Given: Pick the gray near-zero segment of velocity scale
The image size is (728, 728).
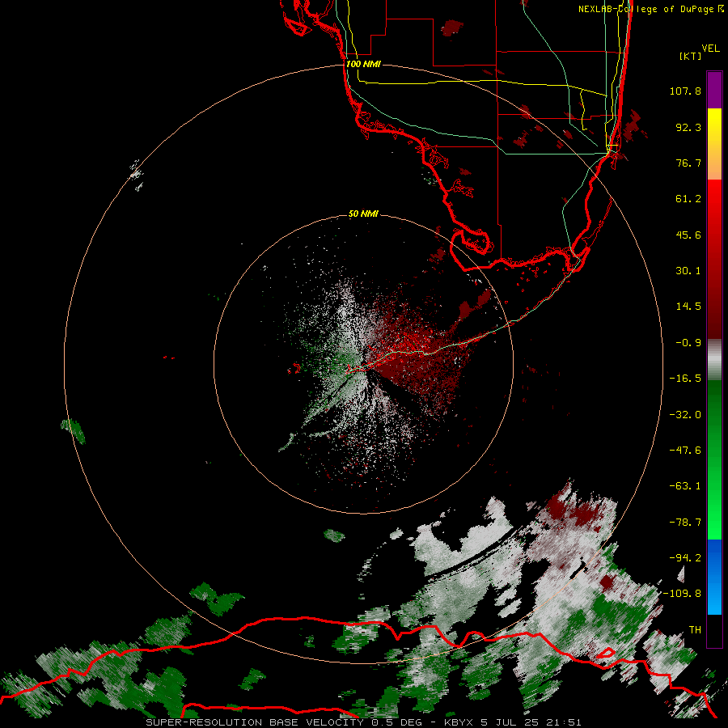Looking at the screenshot, I should [714, 360].
